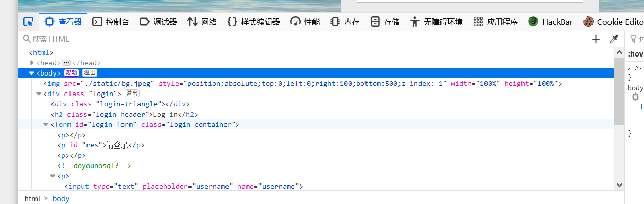The height and width of the screenshot is (204, 644).
Task: Toggle the 溢出 overflow badge on body
Action: tap(90, 73)
